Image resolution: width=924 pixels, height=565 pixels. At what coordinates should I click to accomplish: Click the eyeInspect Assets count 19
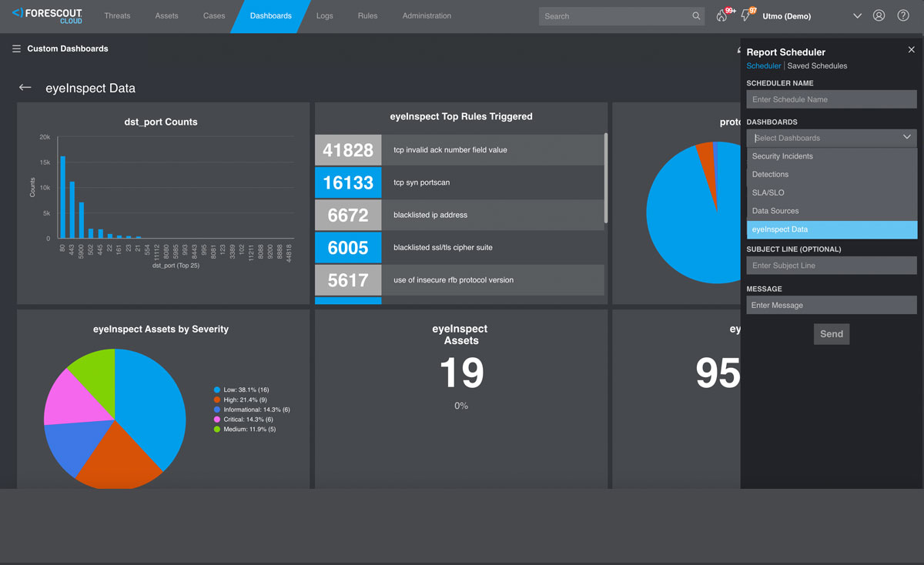461,373
